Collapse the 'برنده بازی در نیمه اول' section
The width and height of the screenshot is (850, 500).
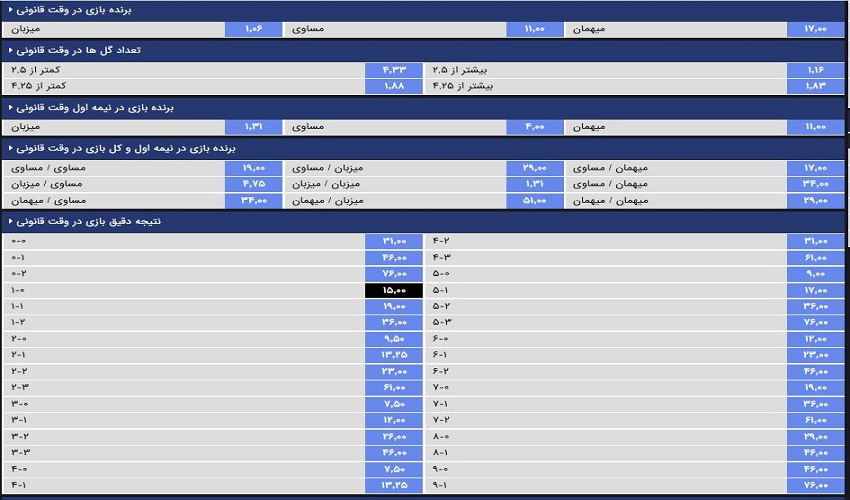10,106
